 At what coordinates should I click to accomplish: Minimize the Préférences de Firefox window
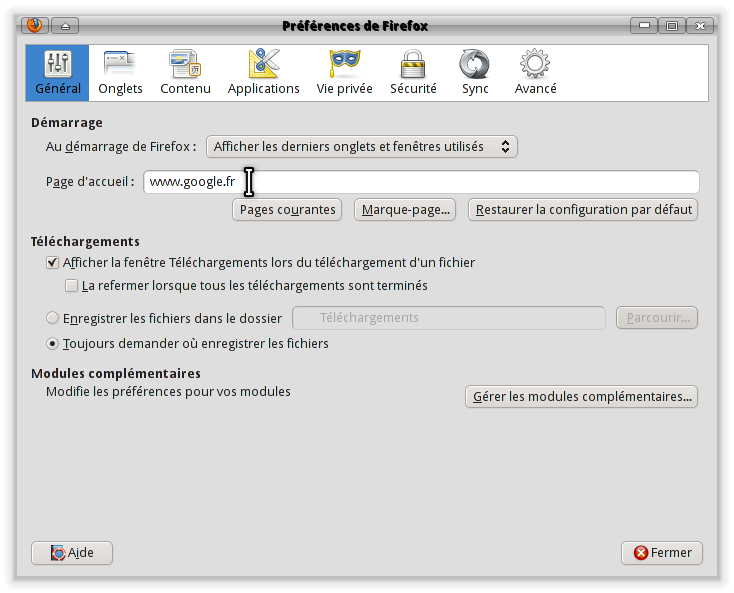coord(644,25)
